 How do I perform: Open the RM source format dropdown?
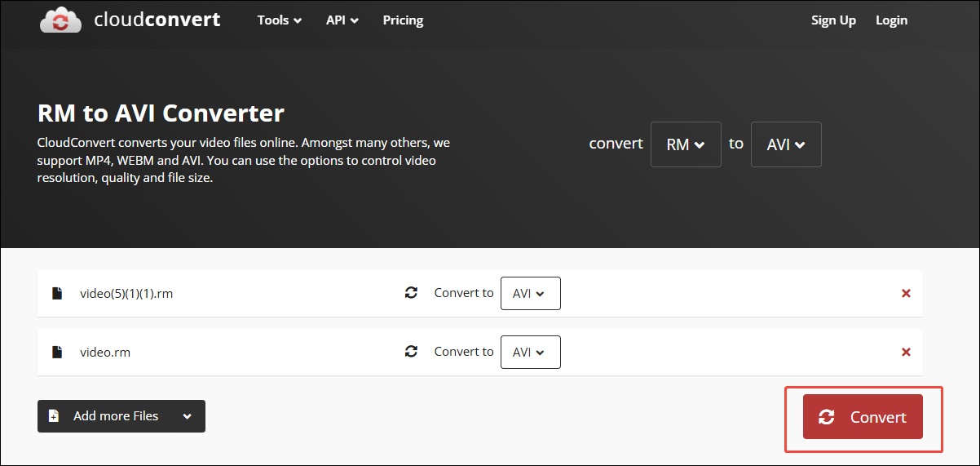686,144
